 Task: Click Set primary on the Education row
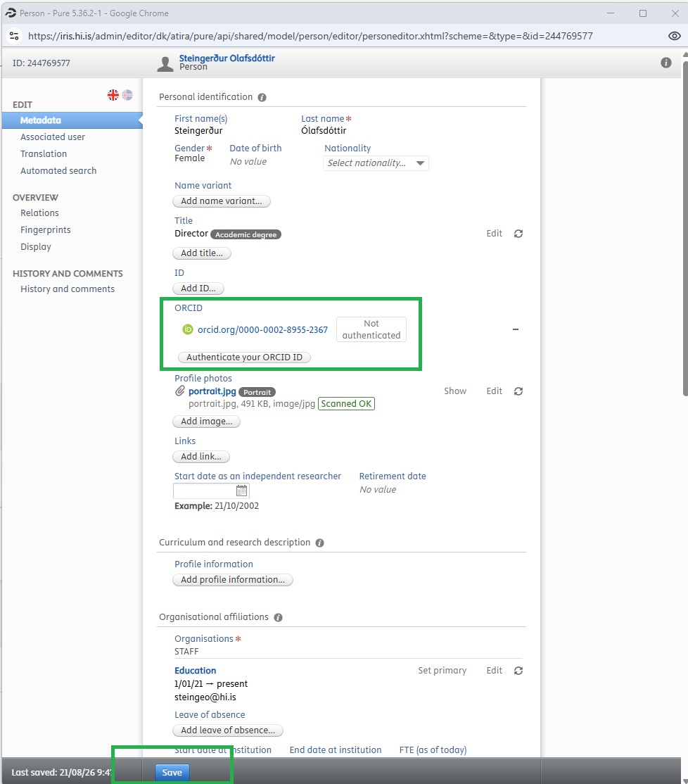442,671
